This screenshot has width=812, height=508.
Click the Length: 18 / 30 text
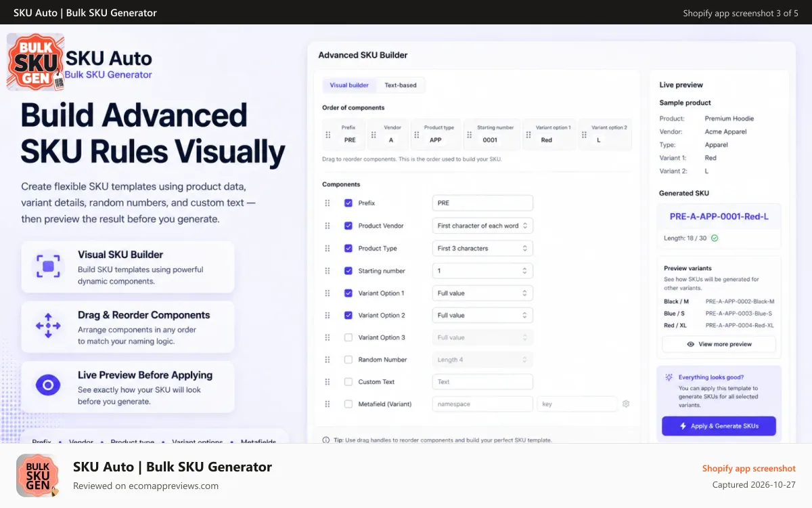685,238
